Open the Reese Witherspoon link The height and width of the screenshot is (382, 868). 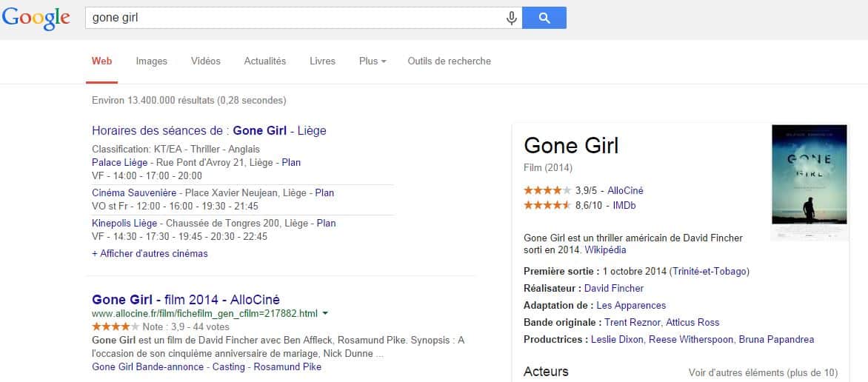pyautogui.click(x=692, y=339)
